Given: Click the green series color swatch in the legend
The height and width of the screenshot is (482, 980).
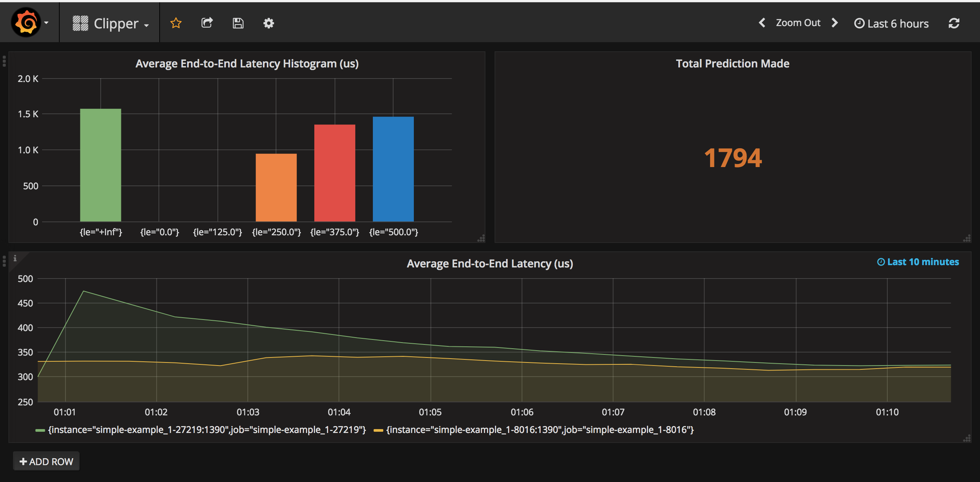Looking at the screenshot, I should tap(40, 430).
